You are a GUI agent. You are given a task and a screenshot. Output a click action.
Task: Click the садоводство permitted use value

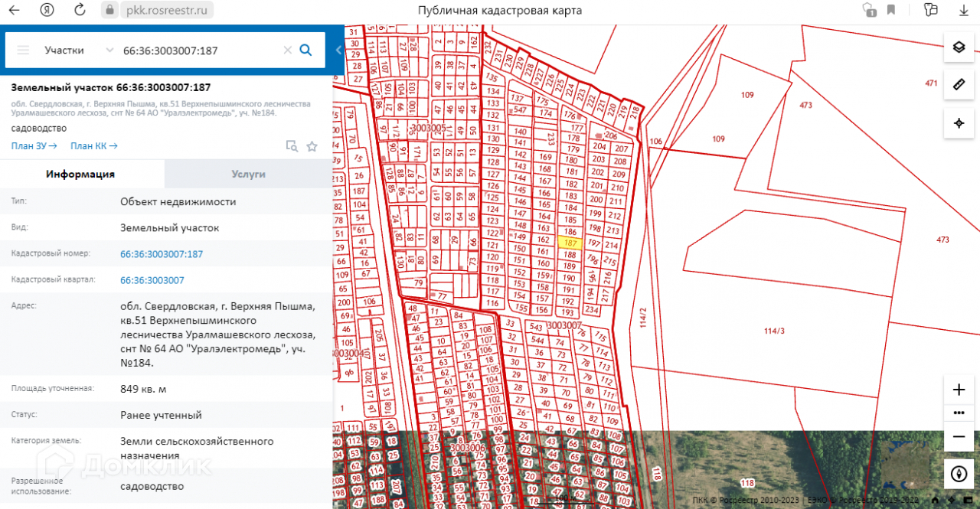click(152, 486)
